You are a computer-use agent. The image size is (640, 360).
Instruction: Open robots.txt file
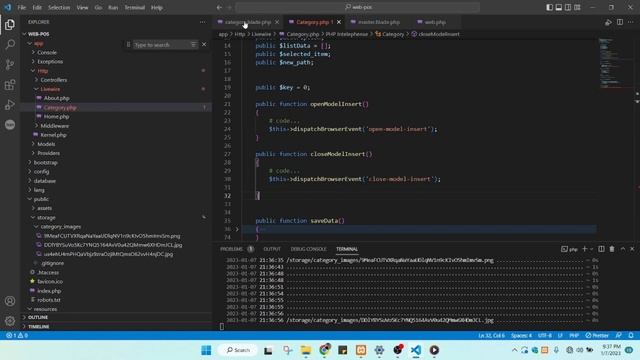click(x=49, y=300)
